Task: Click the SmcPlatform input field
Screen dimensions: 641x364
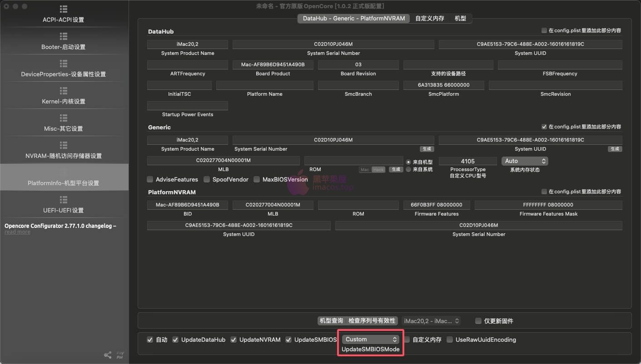Action: [x=444, y=85]
